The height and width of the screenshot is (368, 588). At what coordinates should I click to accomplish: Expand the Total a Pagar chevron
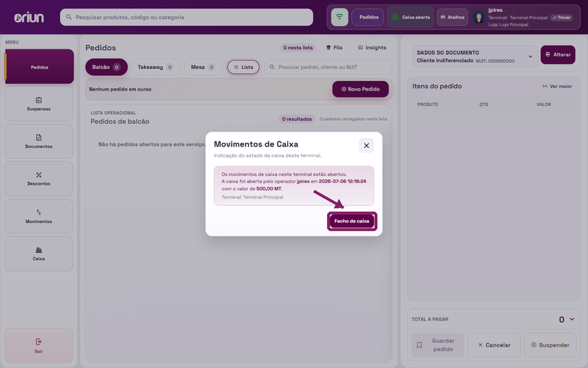[572, 319]
